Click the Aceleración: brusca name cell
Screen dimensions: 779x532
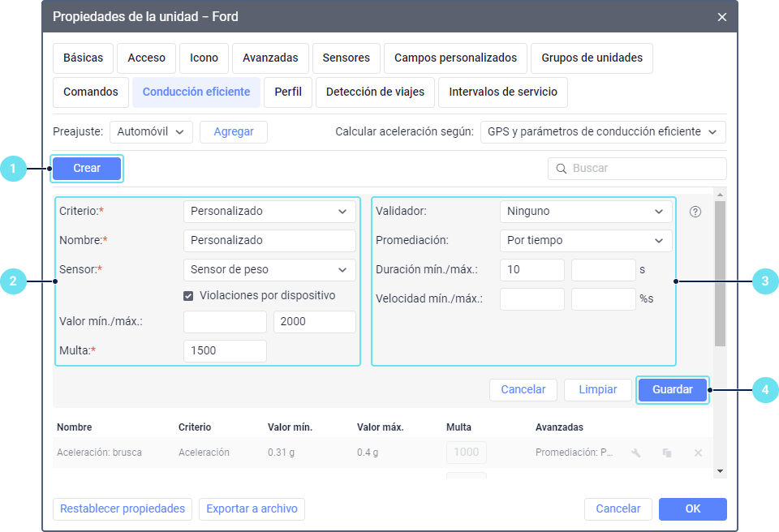(x=99, y=453)
